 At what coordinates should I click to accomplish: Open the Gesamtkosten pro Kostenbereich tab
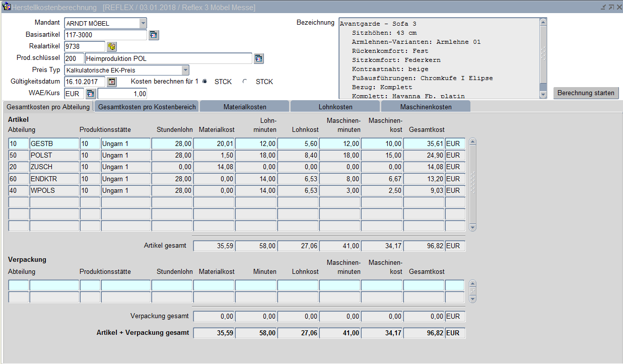pos(147,107)
